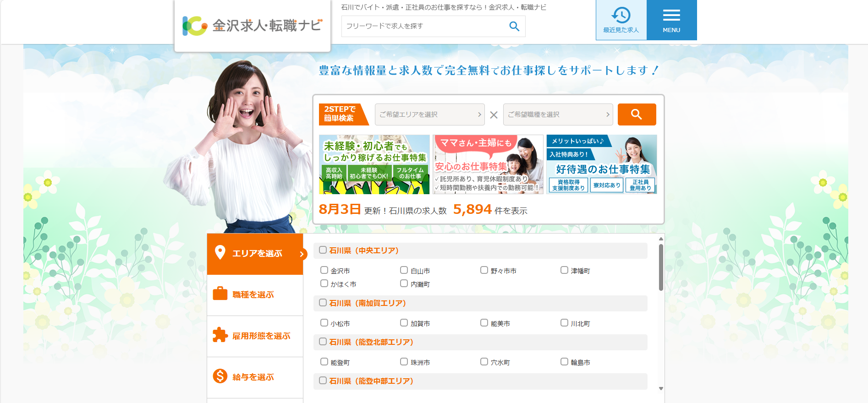Click the dollar coin icon for 給与
Image resolution: width=868 pixels, height=403 pixels.
coord(220,376)
